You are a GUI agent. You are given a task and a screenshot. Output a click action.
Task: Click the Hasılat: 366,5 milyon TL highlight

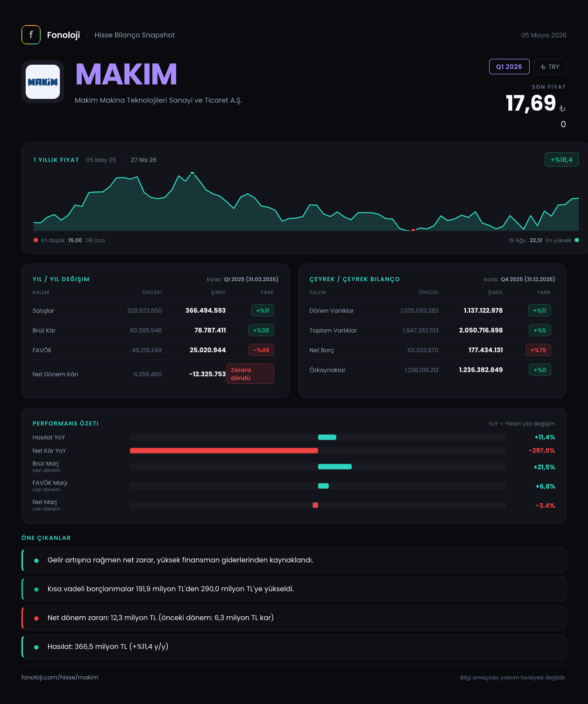point(294,647)
